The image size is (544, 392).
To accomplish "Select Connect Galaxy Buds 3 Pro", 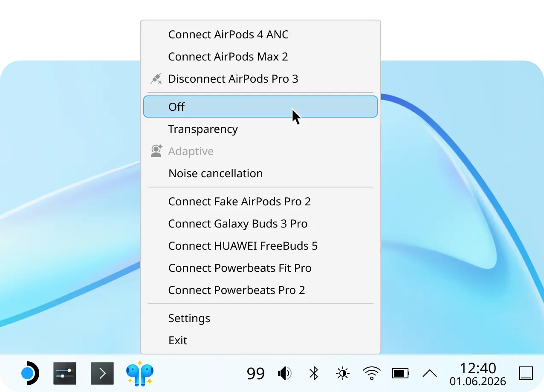I will point(260,224).
